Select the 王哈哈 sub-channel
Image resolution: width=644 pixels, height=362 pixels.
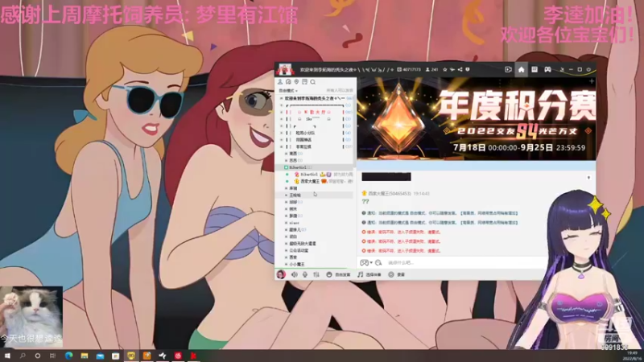[x=295, y=195]
